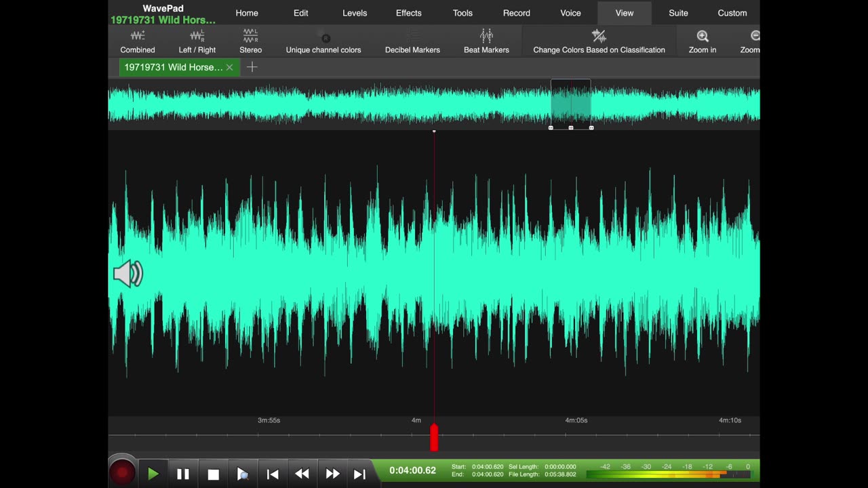The image size is (868, 488).
Task: Click the Rewind button
Action: [x=302, y=474]
